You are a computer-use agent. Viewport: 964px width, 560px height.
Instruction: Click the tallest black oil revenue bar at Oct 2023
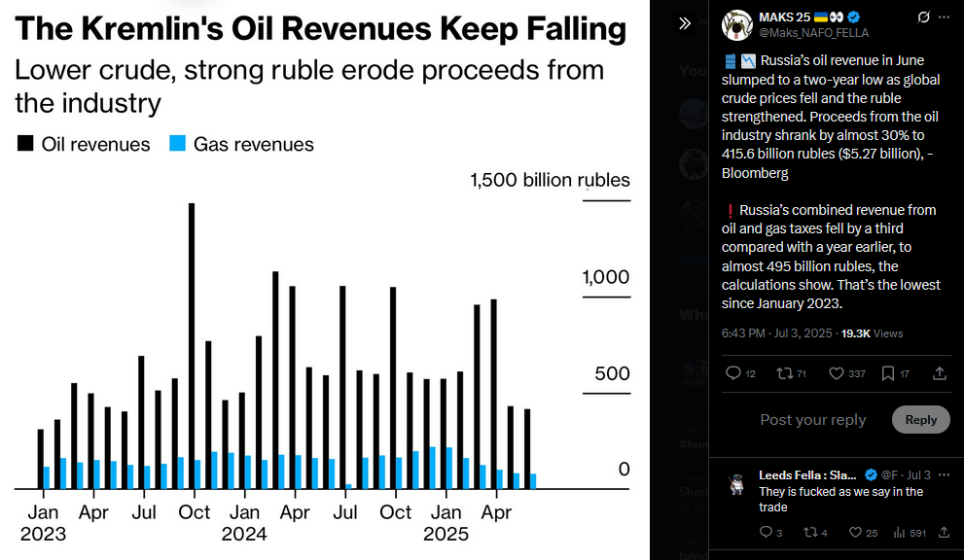pos(192,346)
